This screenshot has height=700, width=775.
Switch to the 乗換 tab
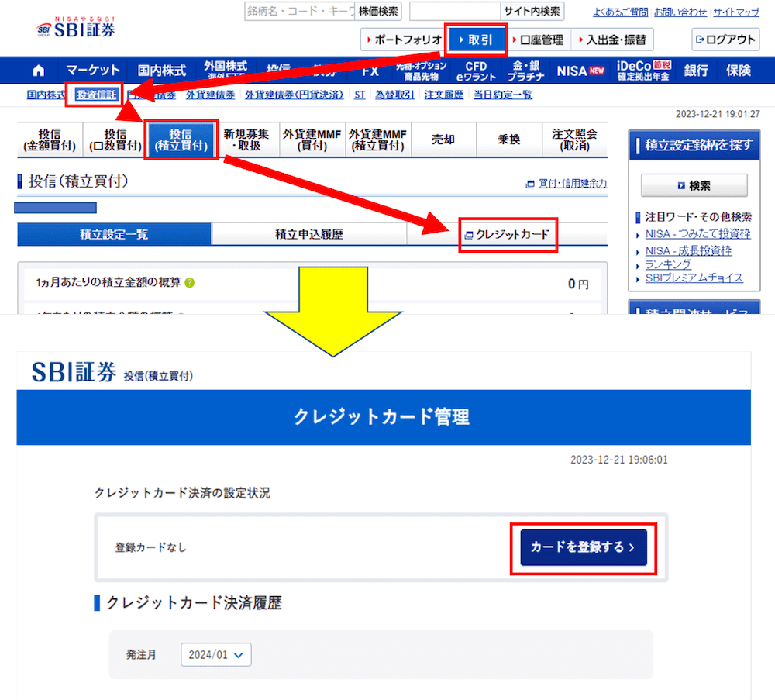point(509,140)
